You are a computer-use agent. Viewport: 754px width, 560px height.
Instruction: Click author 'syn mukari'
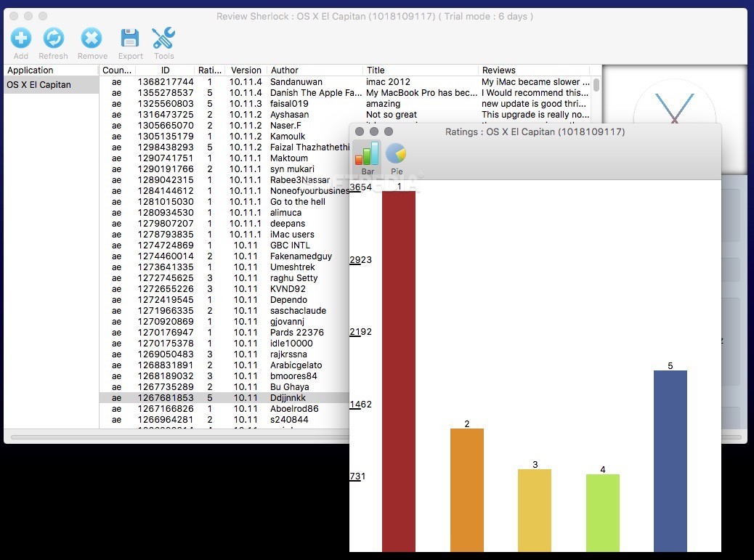click(292, 169)
